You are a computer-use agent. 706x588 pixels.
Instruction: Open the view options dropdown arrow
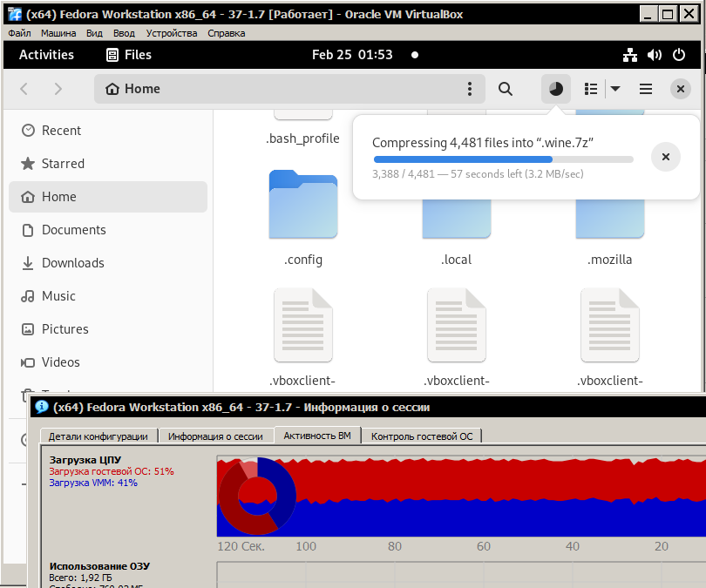[615, 89]
